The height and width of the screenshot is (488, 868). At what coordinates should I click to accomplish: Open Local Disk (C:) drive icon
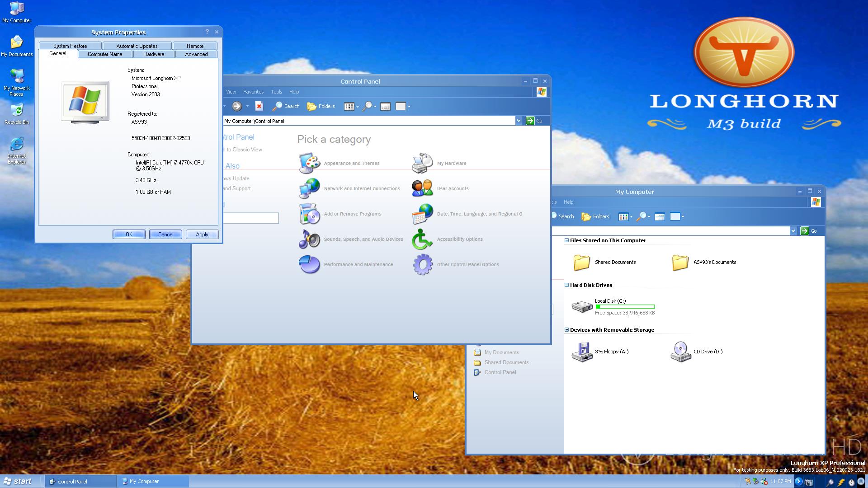pos(582,307)
